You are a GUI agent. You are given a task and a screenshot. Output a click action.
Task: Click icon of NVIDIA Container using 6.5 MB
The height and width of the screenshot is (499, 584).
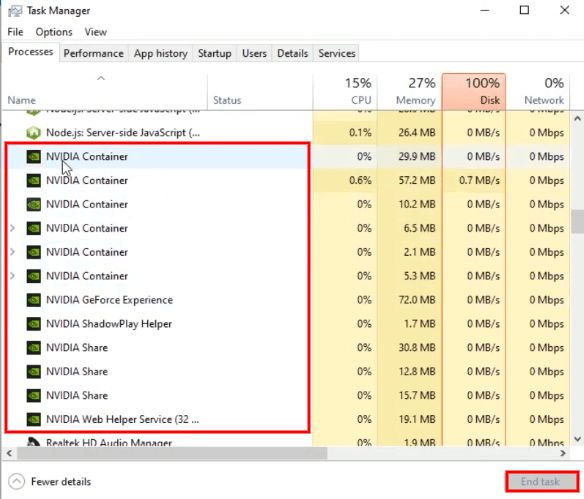(34, 228)
